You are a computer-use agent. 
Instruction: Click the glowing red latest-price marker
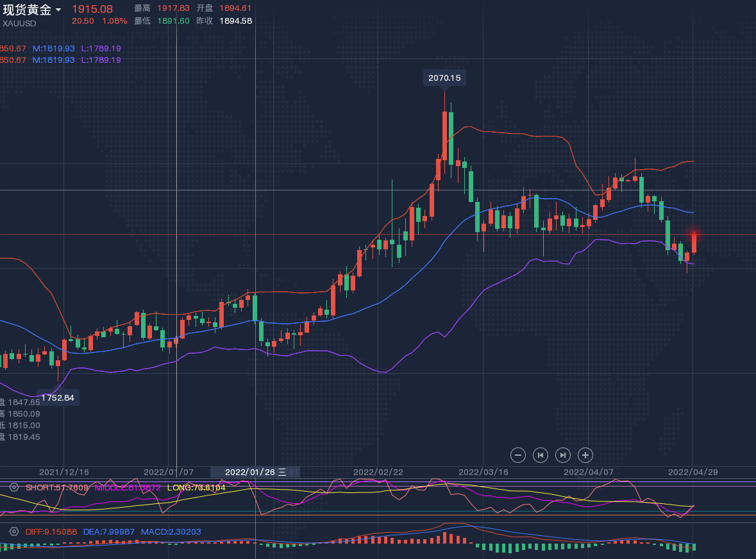[694, 233]
